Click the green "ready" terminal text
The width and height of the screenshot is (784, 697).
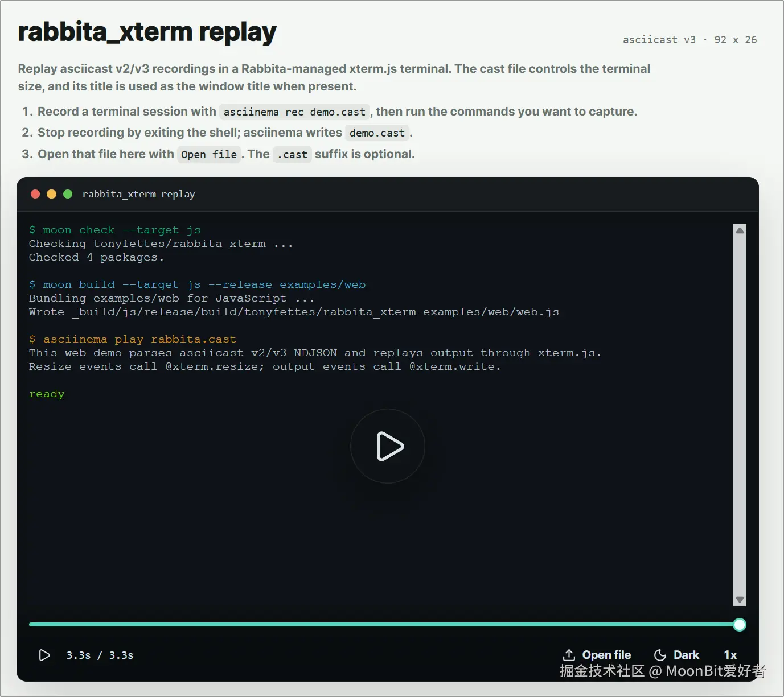point(47,394)
